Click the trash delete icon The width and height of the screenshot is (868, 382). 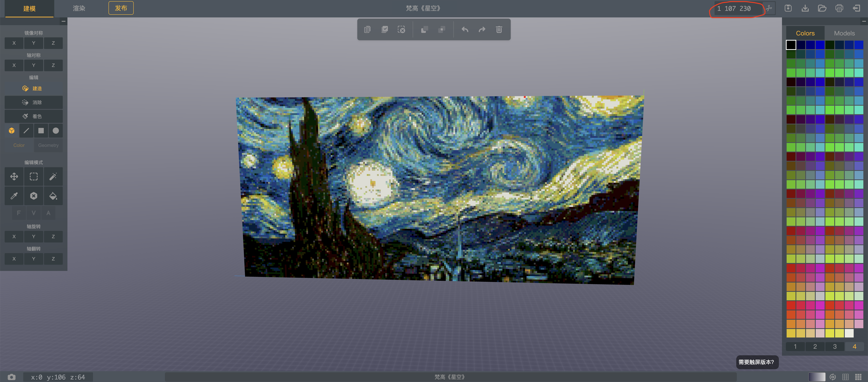tap(499, 30)
